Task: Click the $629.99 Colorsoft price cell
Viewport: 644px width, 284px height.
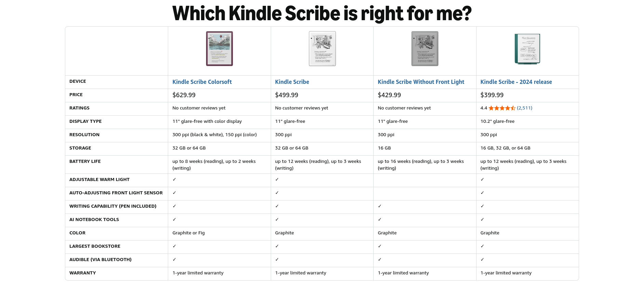Action: [183, 95]
